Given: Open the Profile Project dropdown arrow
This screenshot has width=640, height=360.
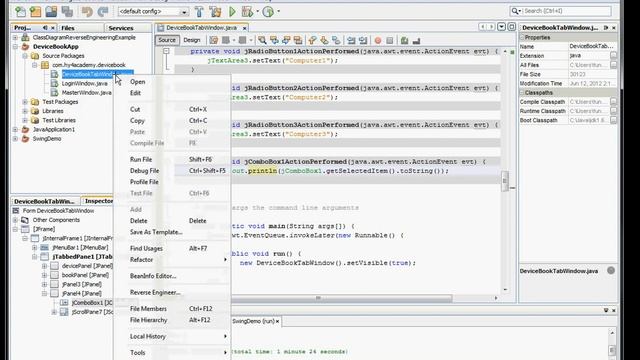Looking at the screenshot, I should pos(279,12).
